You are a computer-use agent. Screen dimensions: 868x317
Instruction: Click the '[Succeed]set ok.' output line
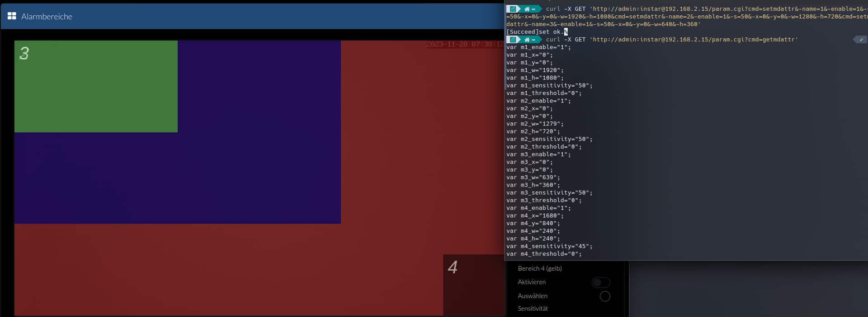[x=534, y=32]
